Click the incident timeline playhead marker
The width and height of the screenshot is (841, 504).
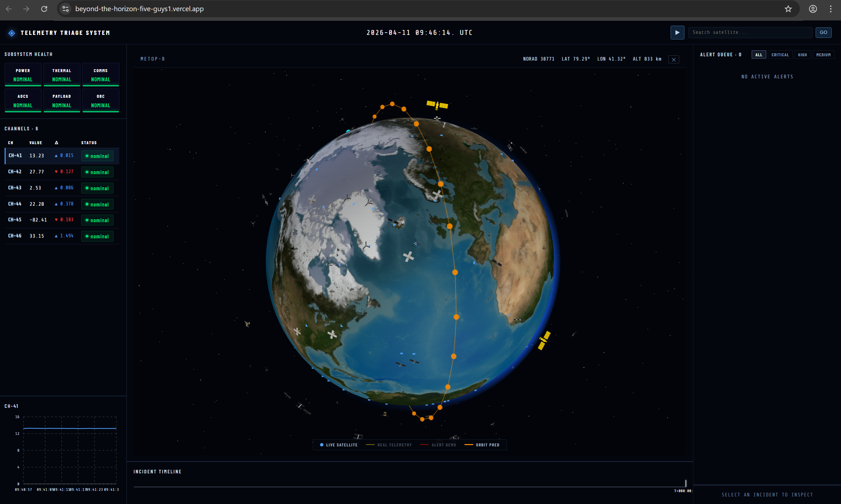click(685, 483)
